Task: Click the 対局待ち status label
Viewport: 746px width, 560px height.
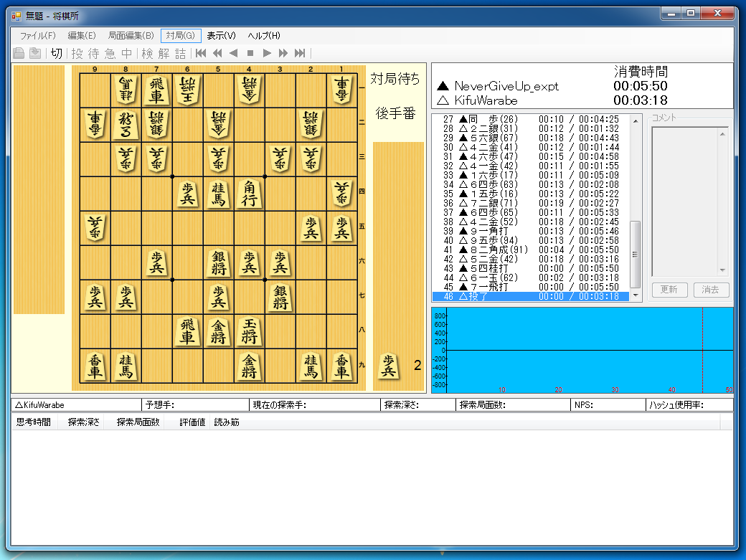Action: (395, 78)
